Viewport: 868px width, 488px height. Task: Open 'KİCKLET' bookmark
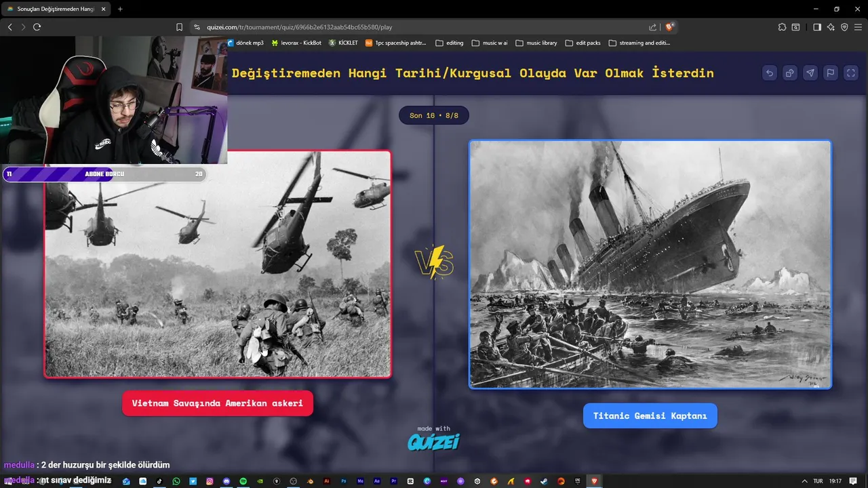tap(343, 43)
